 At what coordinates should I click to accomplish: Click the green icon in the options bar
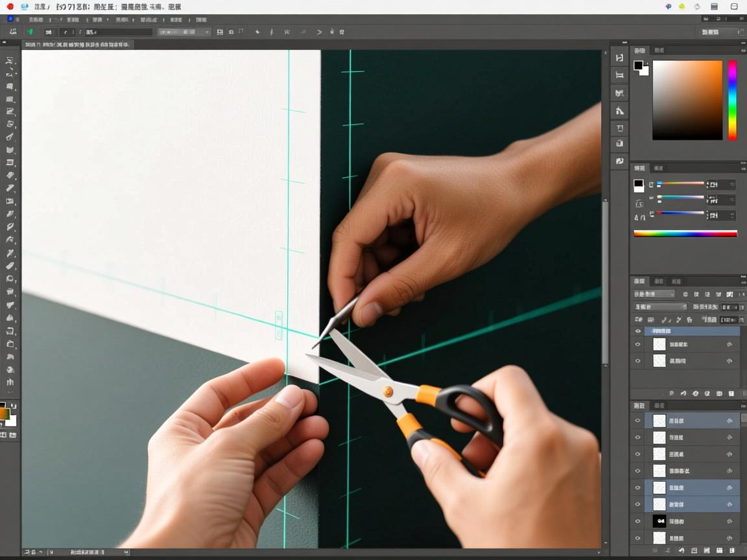tap(30, 32)
